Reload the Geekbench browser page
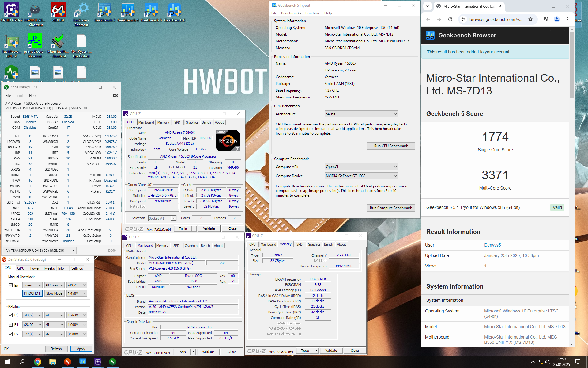 pyautogui.click(x=450, y=19)
